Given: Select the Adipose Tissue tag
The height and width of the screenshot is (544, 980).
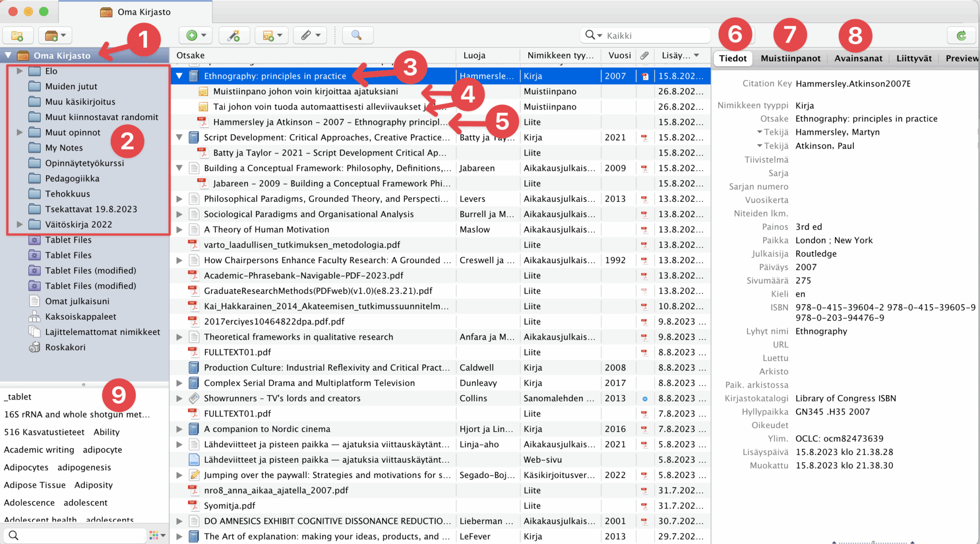Looking at the screenshot, I should pos(35,485).
